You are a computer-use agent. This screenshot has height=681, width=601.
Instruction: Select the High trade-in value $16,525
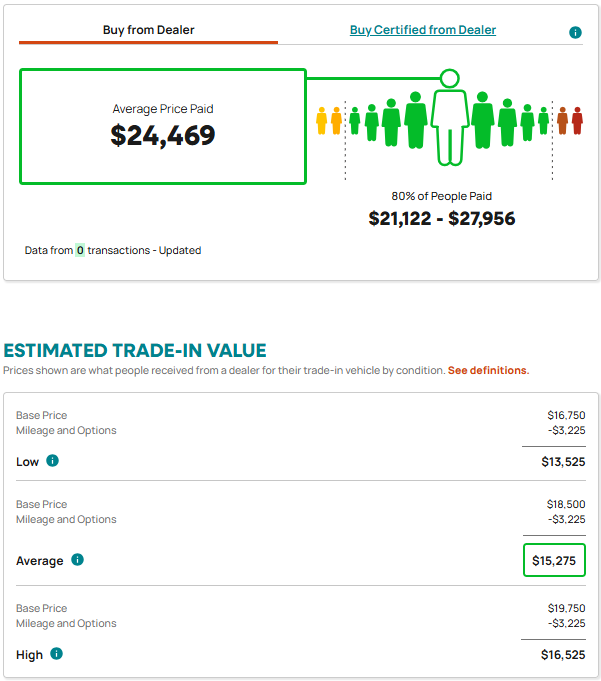[x=563, y=655]
